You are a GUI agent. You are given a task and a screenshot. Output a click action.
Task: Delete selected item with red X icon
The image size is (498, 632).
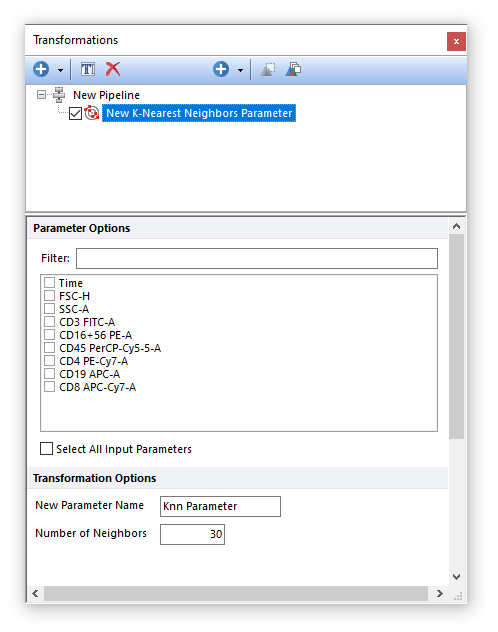pos(113,69)
